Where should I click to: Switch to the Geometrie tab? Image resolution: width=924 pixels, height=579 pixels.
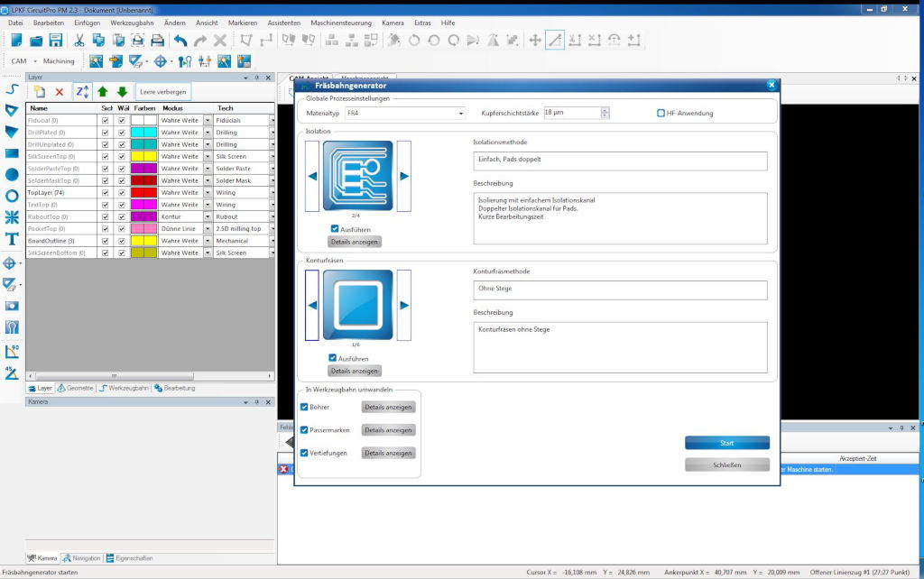pos(76,388)
